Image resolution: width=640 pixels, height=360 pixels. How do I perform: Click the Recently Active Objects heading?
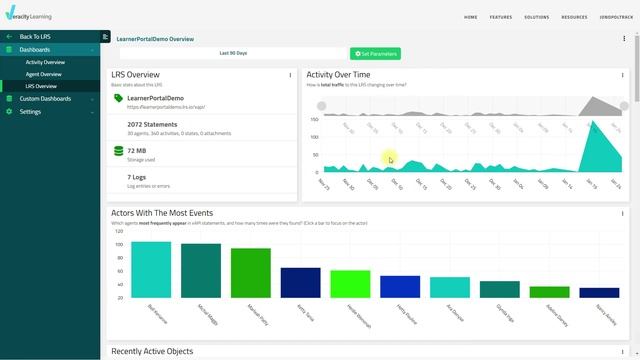point(152,351)
